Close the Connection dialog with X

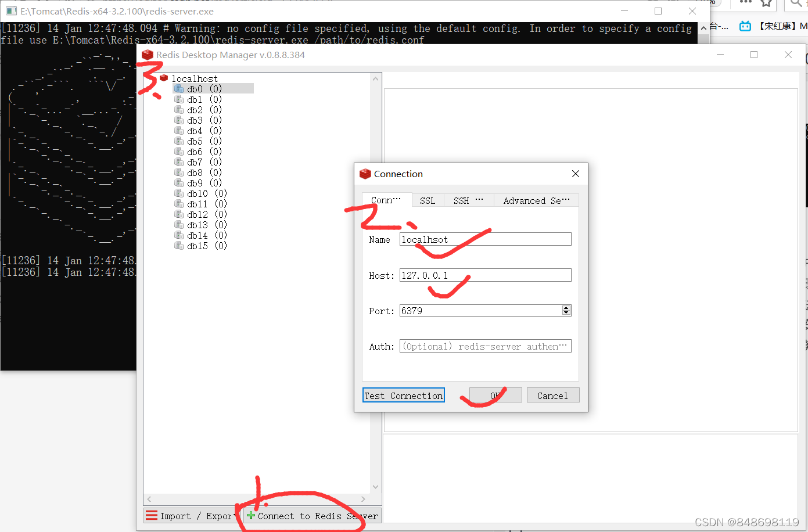tap(576, 174)
